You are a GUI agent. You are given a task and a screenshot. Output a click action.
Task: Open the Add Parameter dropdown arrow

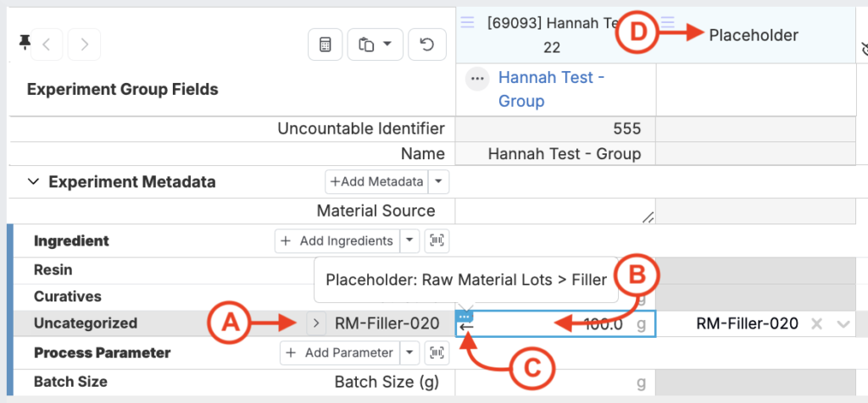tap(409, 352)
